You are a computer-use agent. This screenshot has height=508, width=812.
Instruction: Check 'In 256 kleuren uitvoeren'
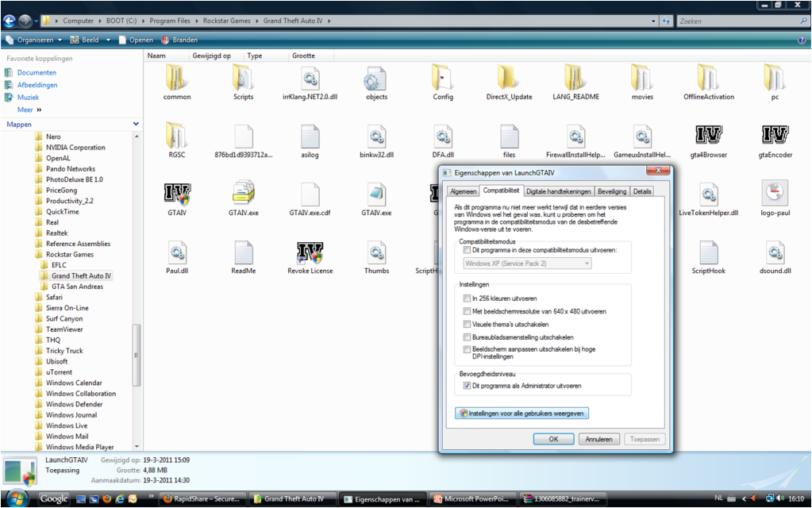point(467,298)
